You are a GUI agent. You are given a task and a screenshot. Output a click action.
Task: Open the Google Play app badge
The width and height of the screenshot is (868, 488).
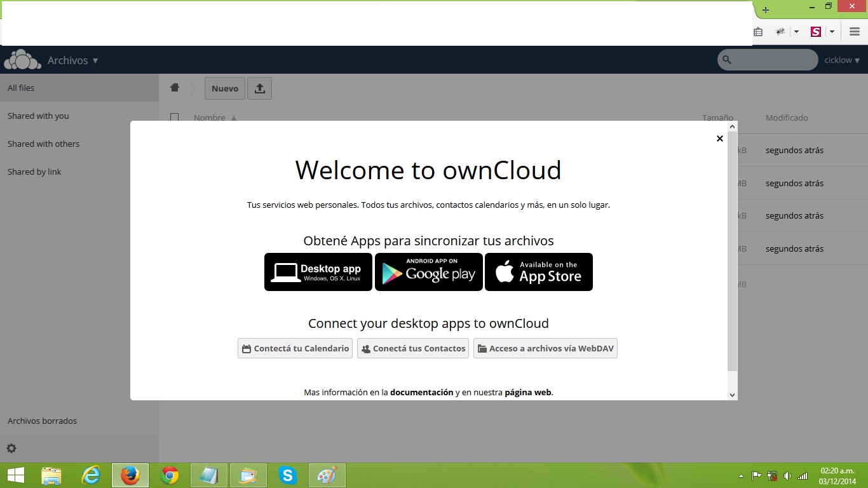429,272
